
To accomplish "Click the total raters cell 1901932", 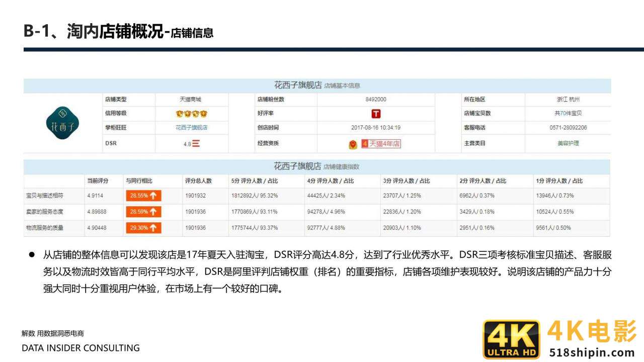I will [x=195, y=196].
